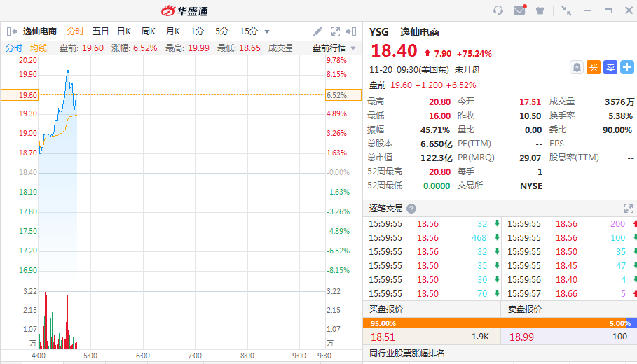Switch to the 五日 chart tab

tap(100, 31)
